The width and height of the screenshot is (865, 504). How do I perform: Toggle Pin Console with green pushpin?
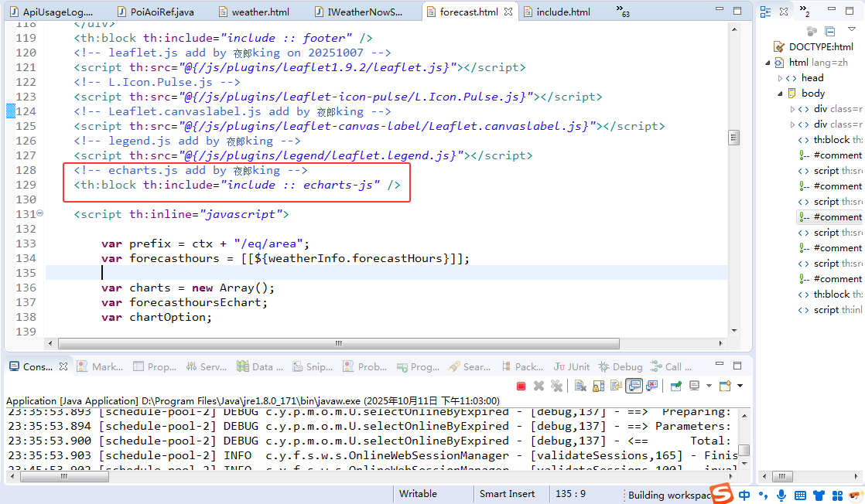pyautogui.click(x=675, y=386)
